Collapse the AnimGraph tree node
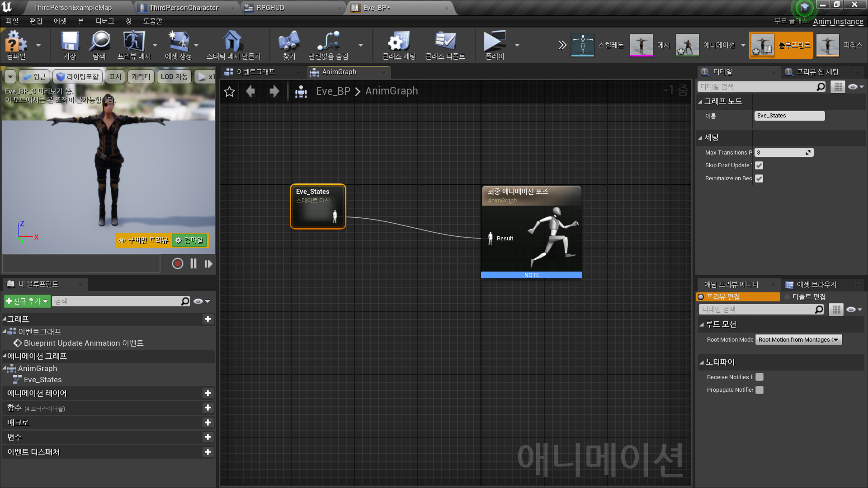The height and width of the screenshot is (488, 868). click(x=5, y=369)
